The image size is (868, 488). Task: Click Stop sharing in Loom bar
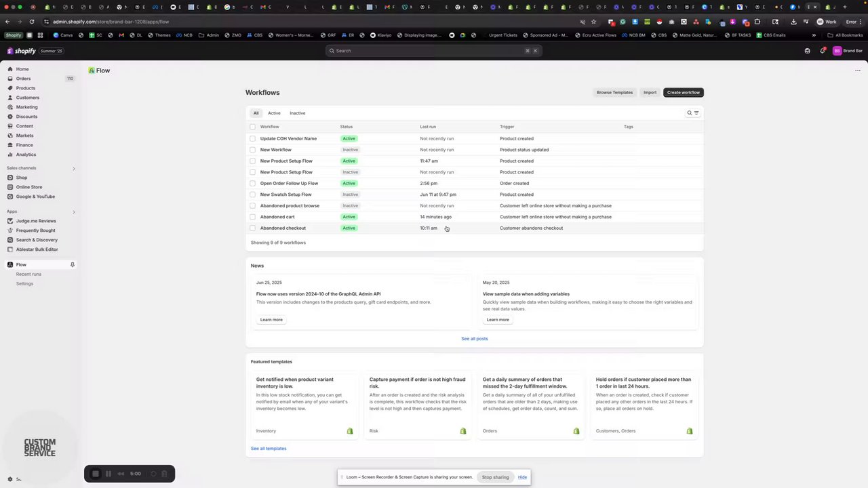click(495, 477)
